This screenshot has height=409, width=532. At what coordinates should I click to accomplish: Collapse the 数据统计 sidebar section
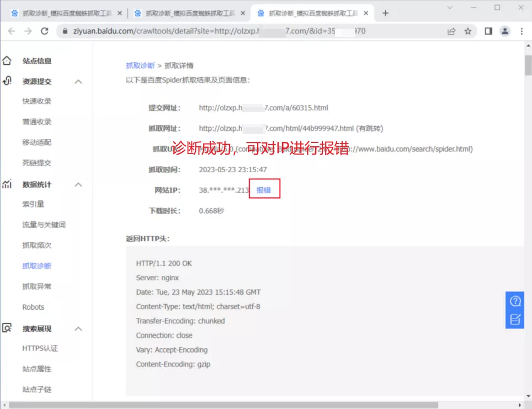(x=78, y=184)
